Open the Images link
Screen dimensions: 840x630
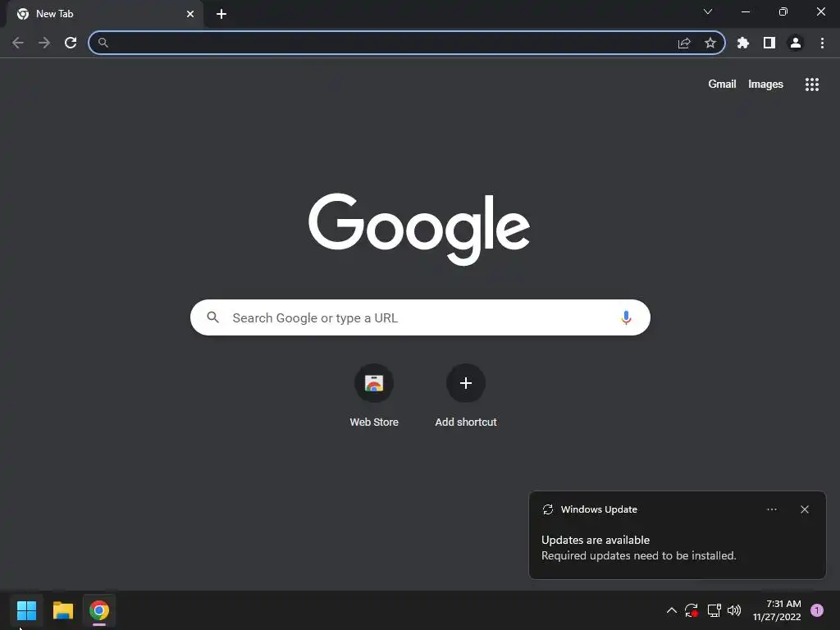(765, 84)
